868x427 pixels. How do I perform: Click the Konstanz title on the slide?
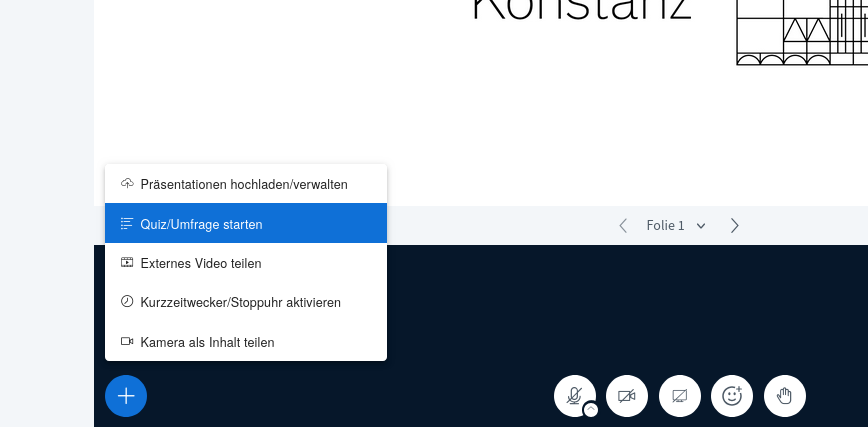click(581, 10)
